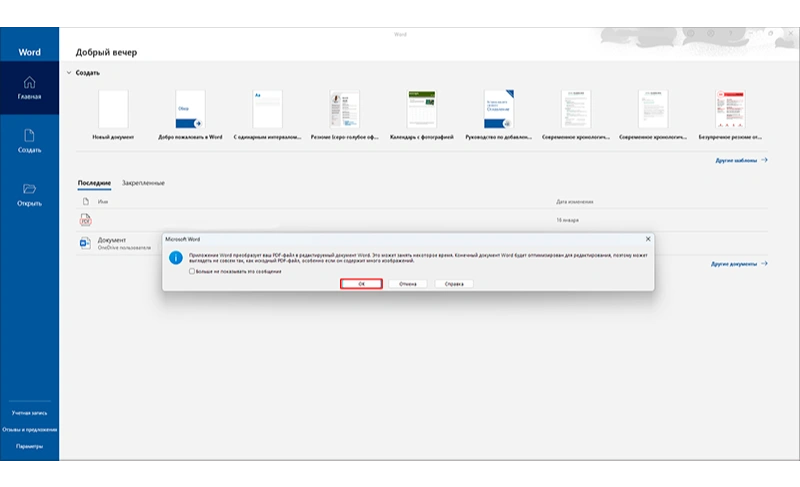The height and width of the screenshot is (487, 800).
Task: Click the Имя column header
Action: click(x=103, y=201)
